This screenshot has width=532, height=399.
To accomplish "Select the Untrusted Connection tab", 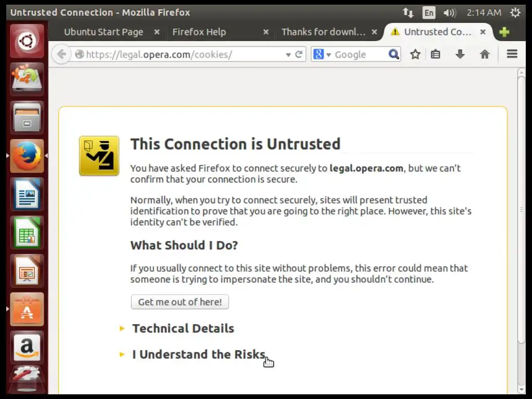I will [437, 32].
